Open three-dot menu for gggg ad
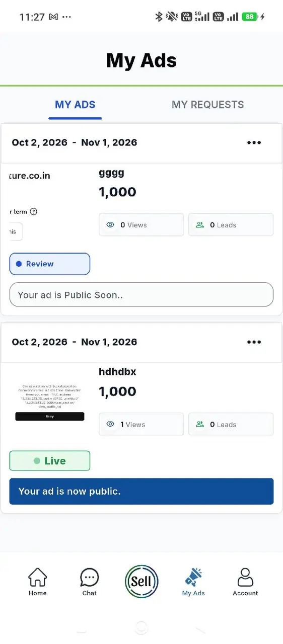 click(x=254, y=142)
